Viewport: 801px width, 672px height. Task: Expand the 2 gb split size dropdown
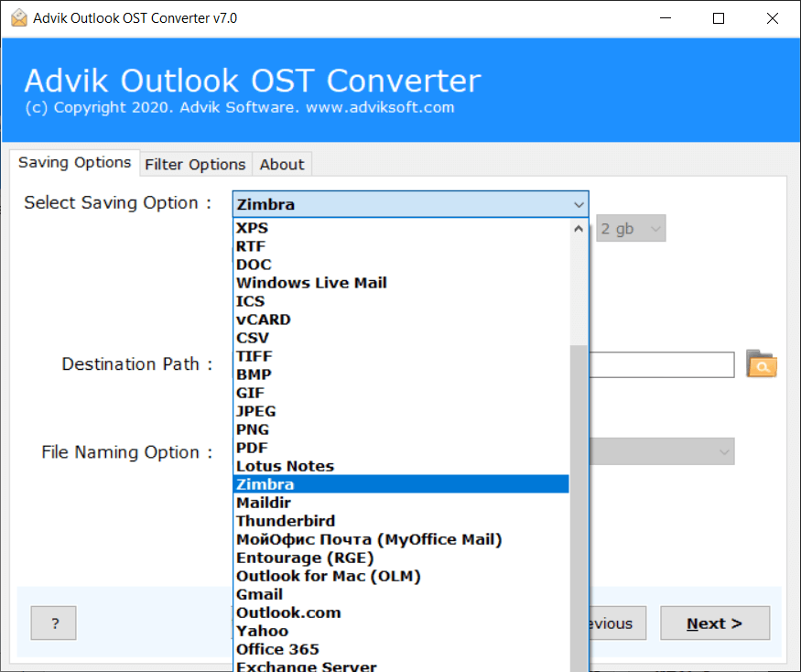[x=631, y=229]
